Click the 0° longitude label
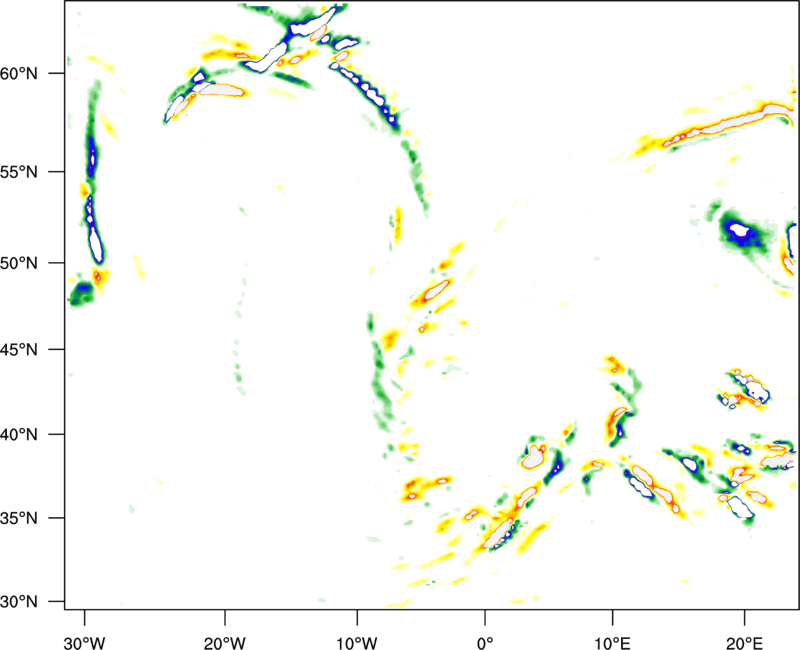Screen dimensions: 800x650 point(485,643)
